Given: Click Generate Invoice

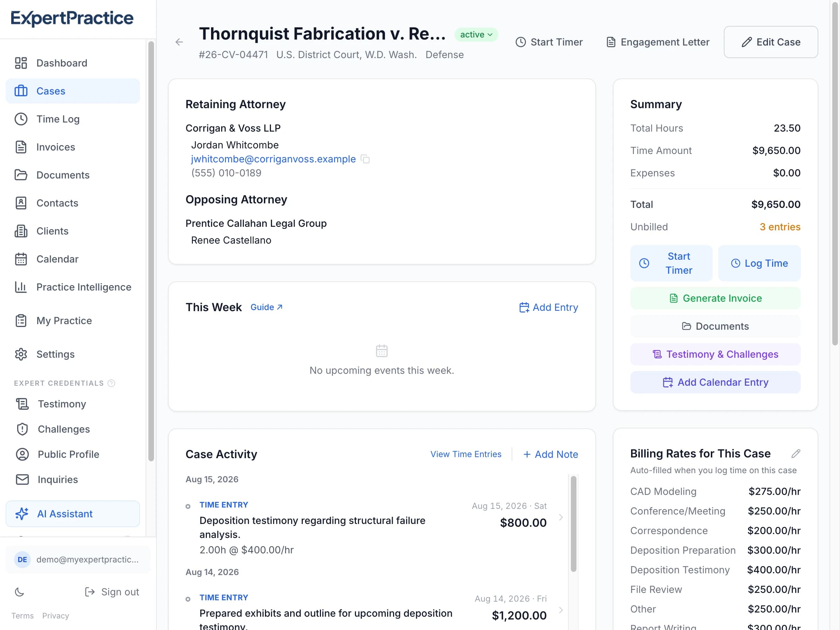Looking at the screenshot, I should coord(715,299).
